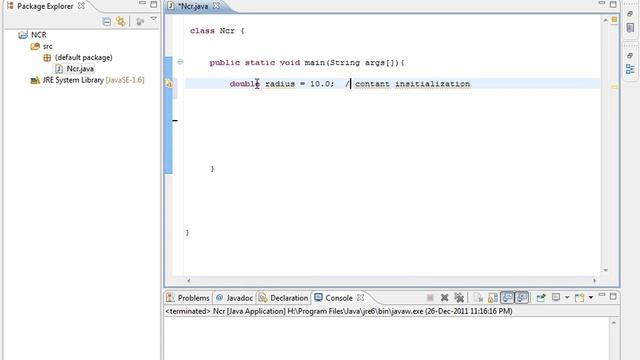Remove the launch with the single X icon
Image resolution: width=640 pixels, height=360 pixels.
(444, 298)
